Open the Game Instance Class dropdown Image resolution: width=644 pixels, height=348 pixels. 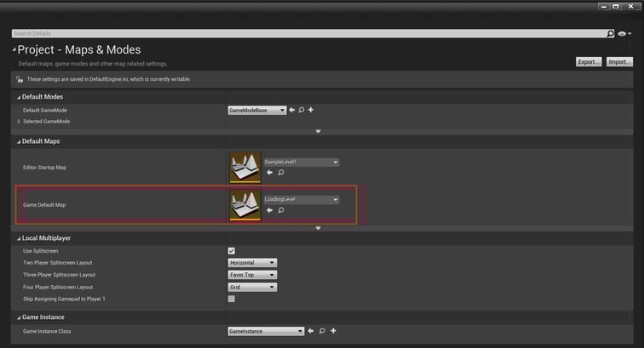point(266,331)
